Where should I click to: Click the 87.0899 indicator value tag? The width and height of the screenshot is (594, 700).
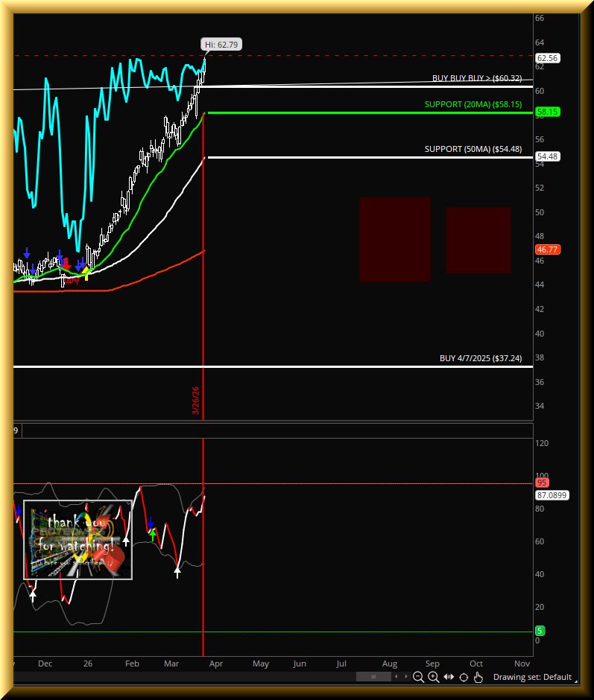click(552, 495)
